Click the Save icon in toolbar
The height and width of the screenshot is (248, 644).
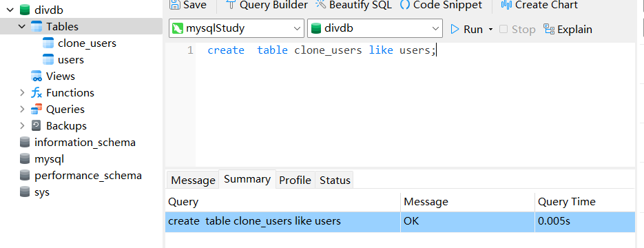(175, 5)
